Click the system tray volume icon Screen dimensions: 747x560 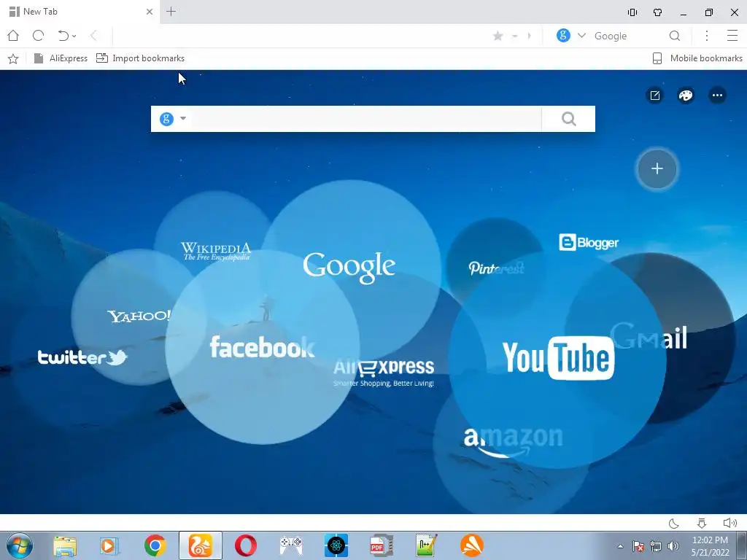[673, 546]
